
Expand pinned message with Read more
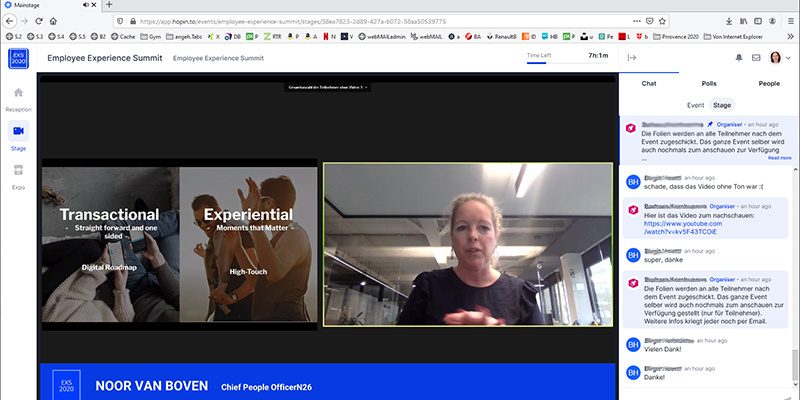[780, 158]
